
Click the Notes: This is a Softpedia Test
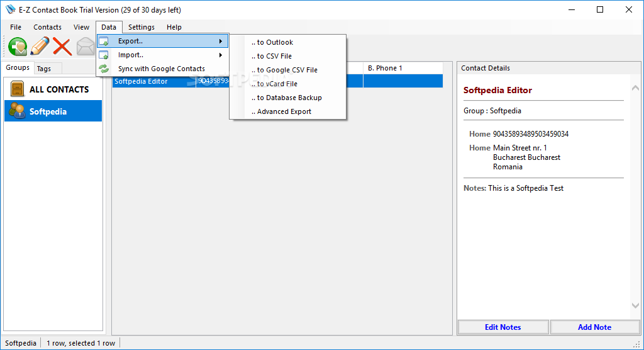(x=513, y=188)
